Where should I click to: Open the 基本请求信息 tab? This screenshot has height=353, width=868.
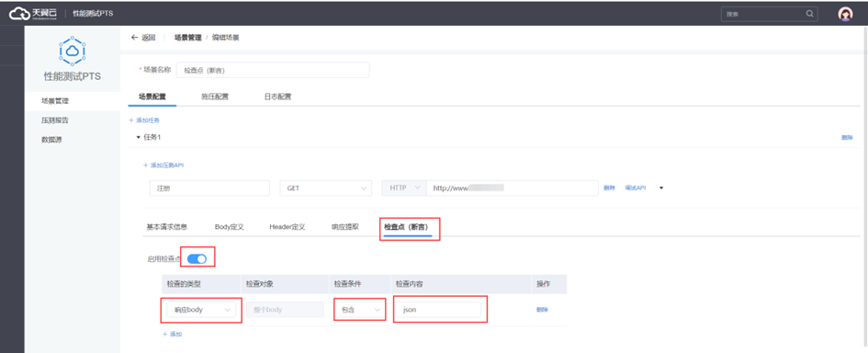coord(166,227)
